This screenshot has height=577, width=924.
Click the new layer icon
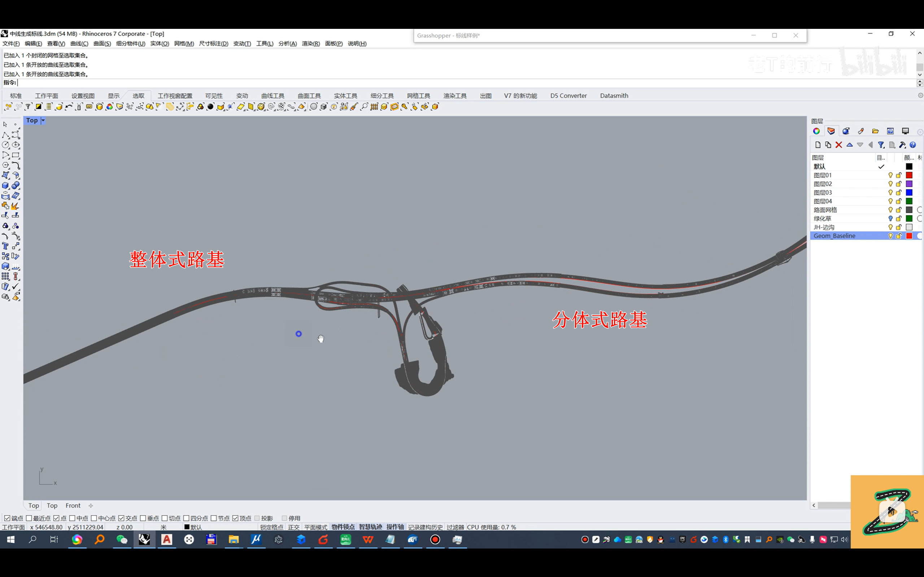click(818, 145)
